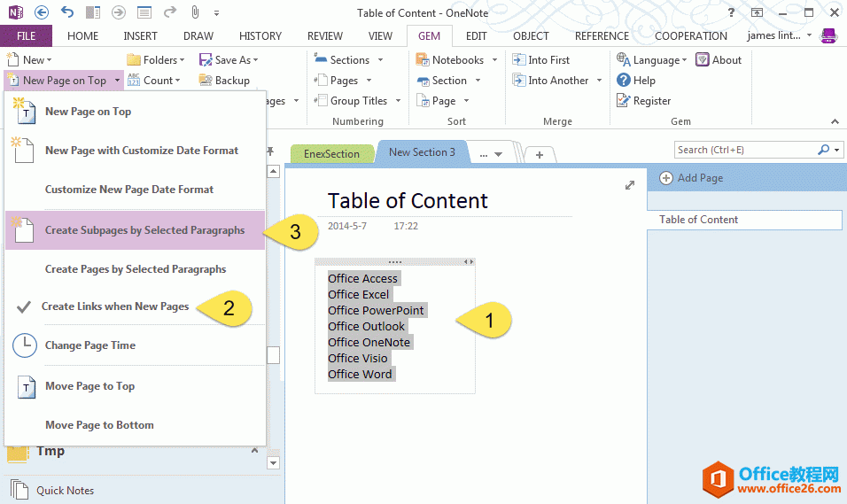847x504 pixels.
Task: Expand page to full view arrow icon
Action: (630, 185)
